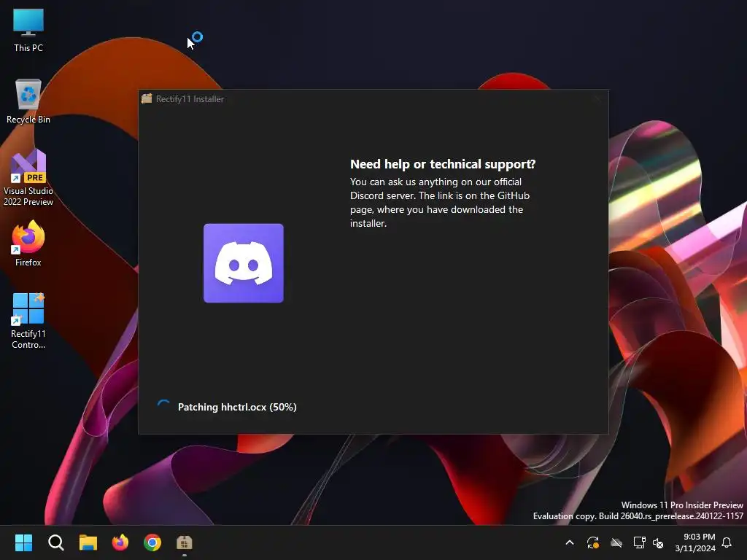Click the 'Patching hhctrl.ocx (50%)' status text
747x560 pixels.
point(237,407)
